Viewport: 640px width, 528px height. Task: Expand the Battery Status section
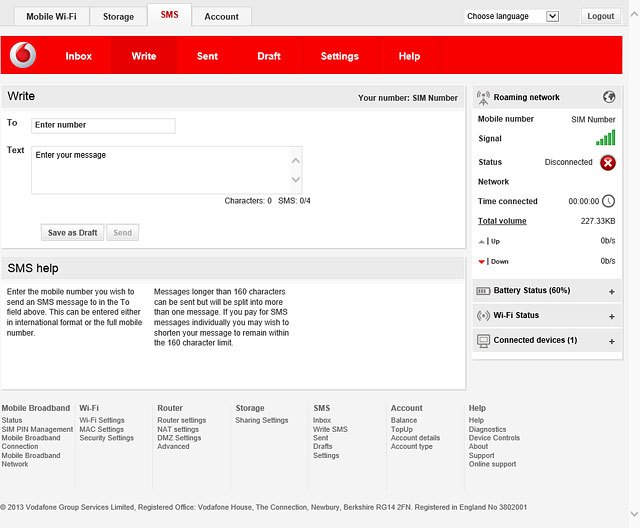pyautogui.click(x=611, y=291)
